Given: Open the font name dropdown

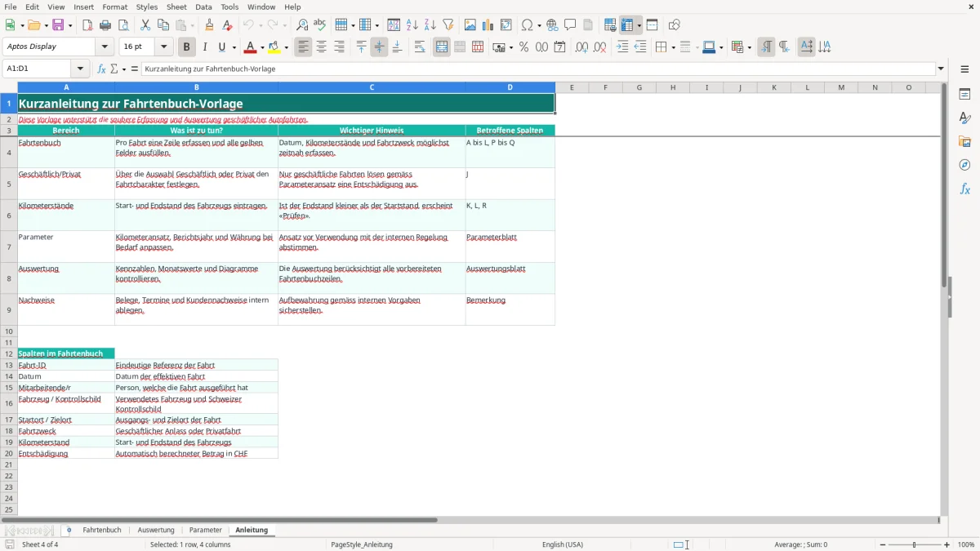Looking at the screenshot, I should pyautogui.click(x=105, y=47).
